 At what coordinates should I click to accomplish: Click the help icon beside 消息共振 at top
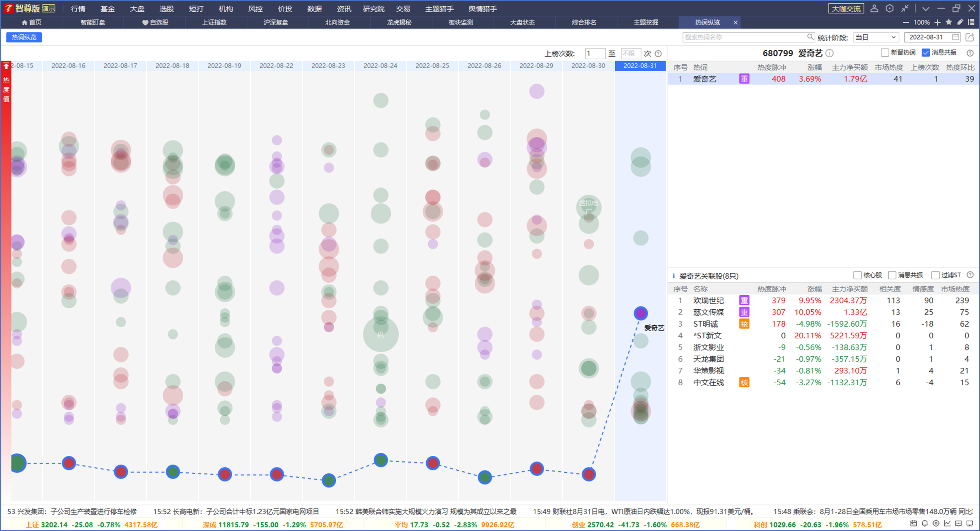pyautogui.click(x=970, y=53)
